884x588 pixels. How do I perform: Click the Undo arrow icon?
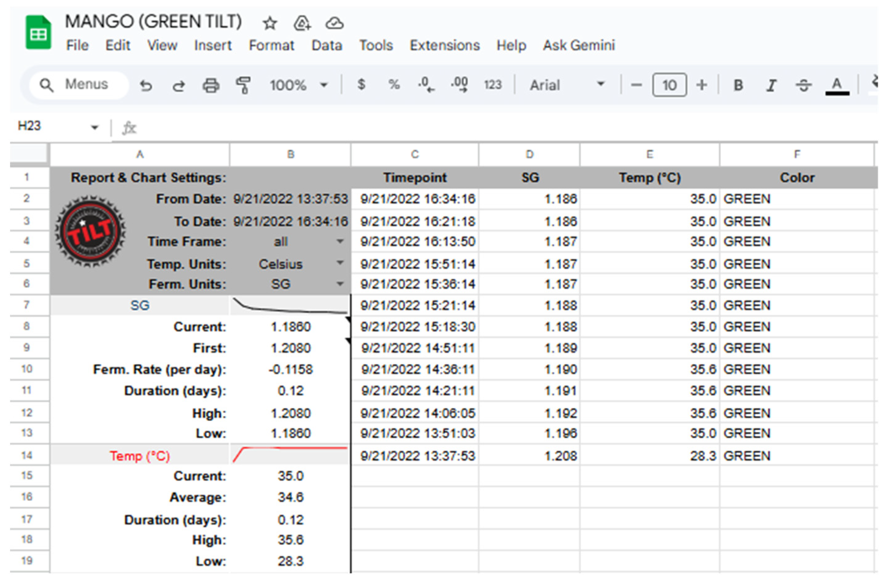[145, 85]
